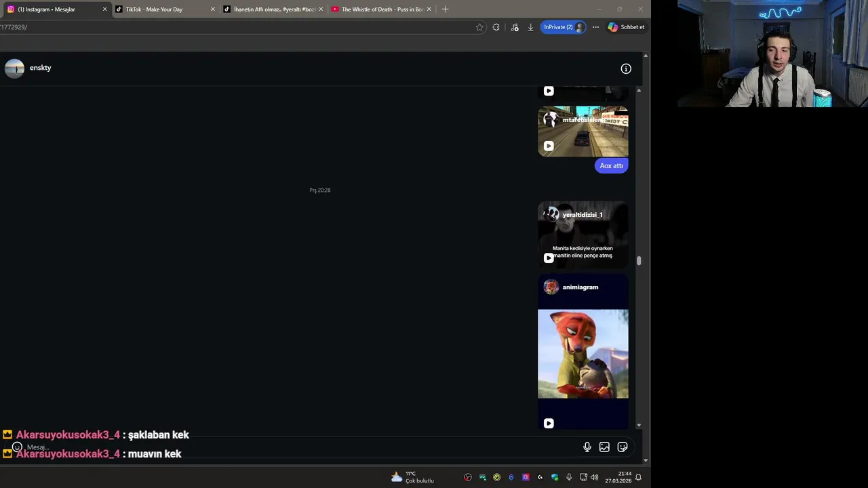868x488 pixels.
Task: Click the animiagram profile picture
Action: tap(551, 287)
